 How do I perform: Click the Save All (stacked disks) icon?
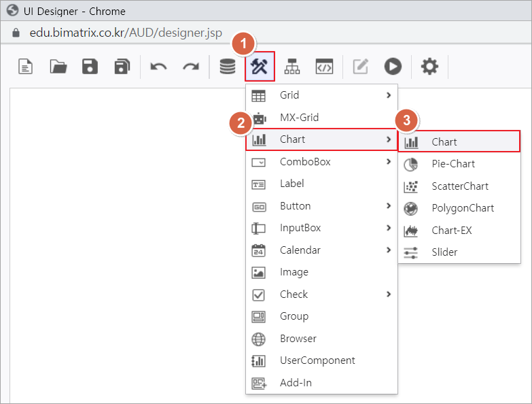pos(122,66)
